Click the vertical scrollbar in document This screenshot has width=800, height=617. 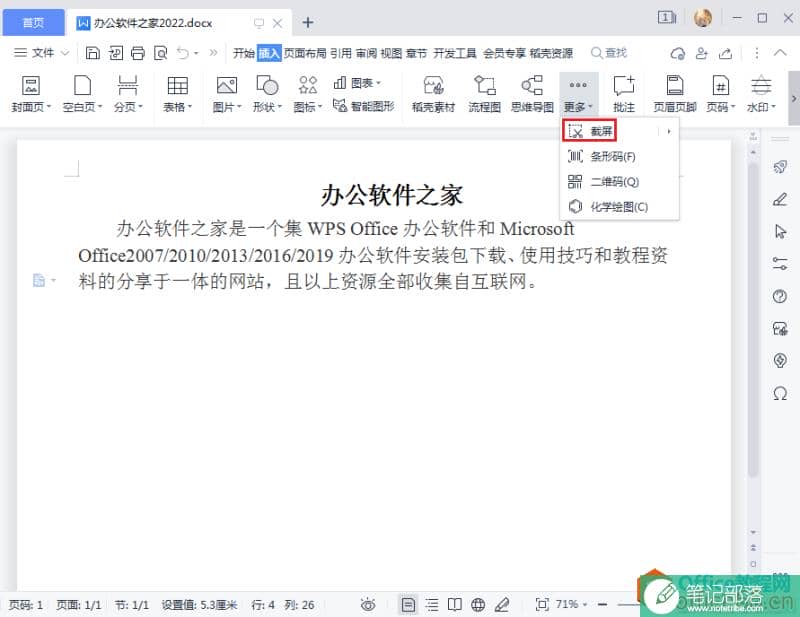pos(753,320)
